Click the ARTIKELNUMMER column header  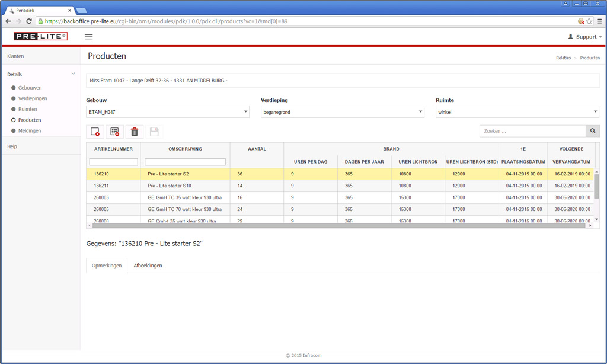coord(113,149)
